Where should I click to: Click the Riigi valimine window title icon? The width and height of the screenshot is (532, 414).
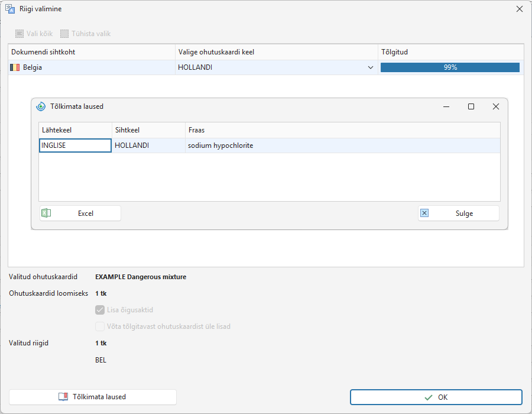(x=10, y=9)
